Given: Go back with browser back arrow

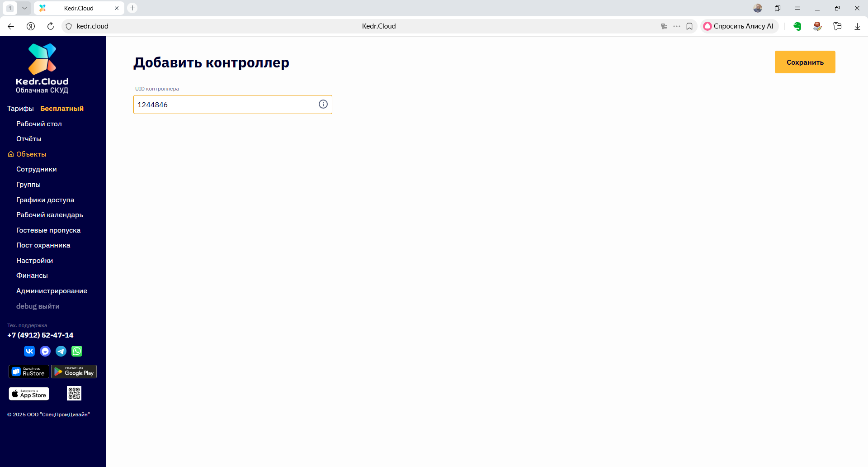Looking at the screenshot, I should coord(11,26).
